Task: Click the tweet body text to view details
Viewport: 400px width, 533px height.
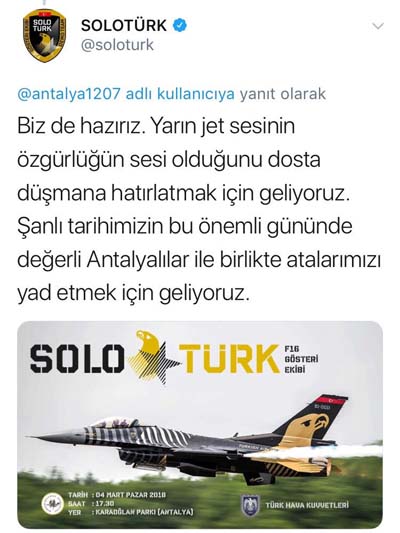Action: pyautogui.click(x=199, y=210)
